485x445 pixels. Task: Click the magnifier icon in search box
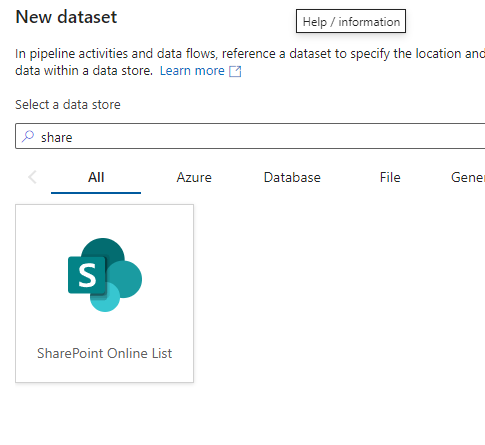point(28,136)
